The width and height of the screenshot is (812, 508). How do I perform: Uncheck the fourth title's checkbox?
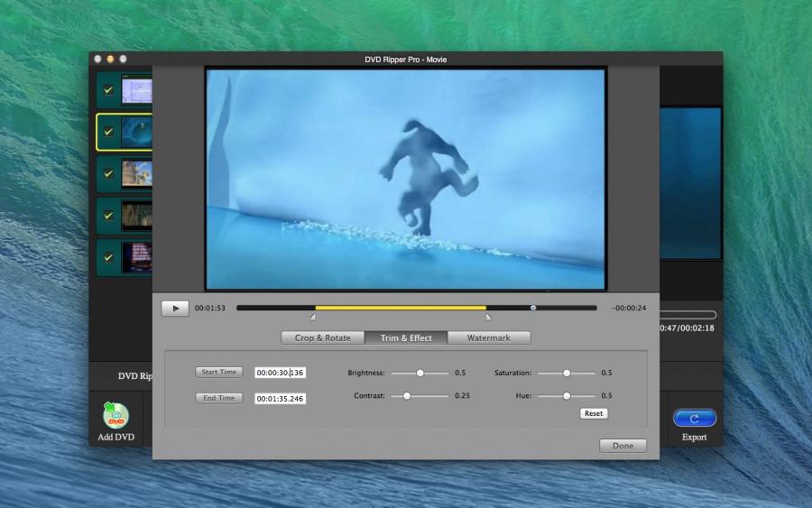pyautogui.click(x=108, y=215)
